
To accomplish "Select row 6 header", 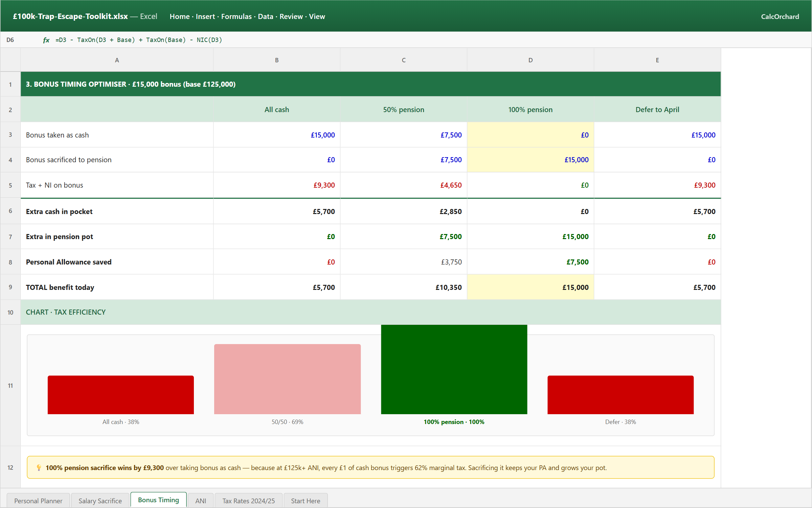I will coord(10,211).
